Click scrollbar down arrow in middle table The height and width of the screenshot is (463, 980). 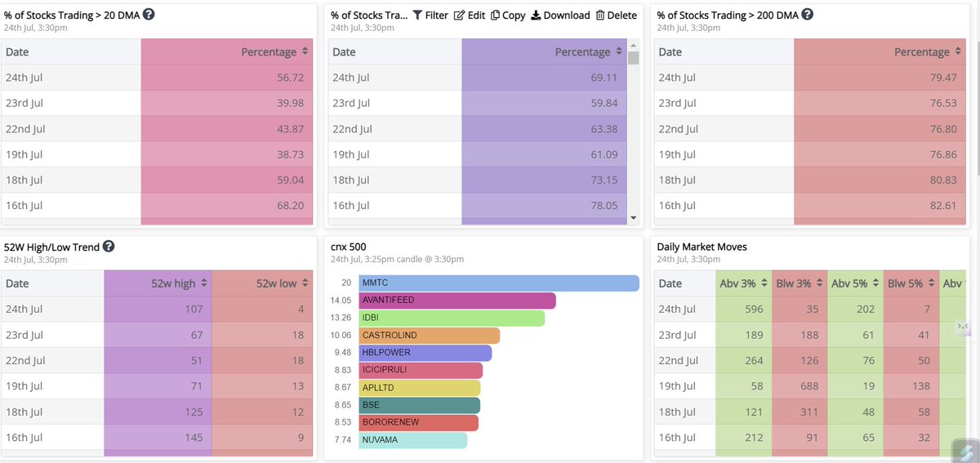tap(633, 218)
